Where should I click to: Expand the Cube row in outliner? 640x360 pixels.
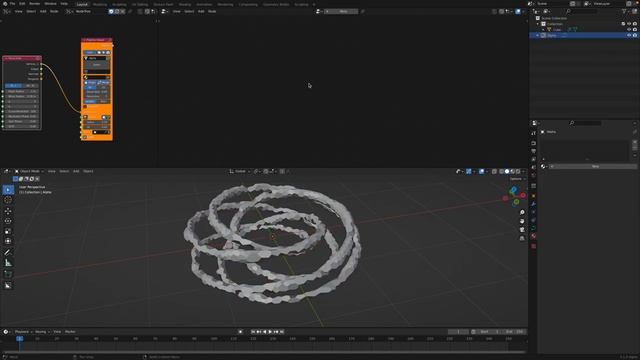(543, 30)
